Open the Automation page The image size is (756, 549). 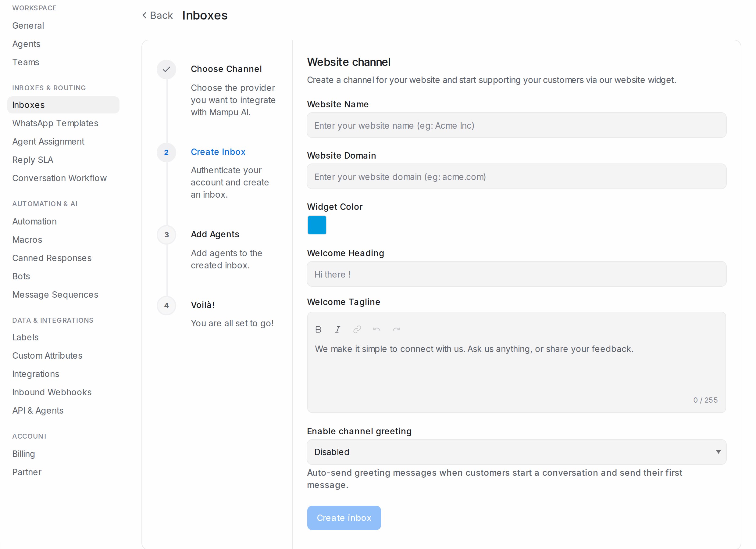34,222
